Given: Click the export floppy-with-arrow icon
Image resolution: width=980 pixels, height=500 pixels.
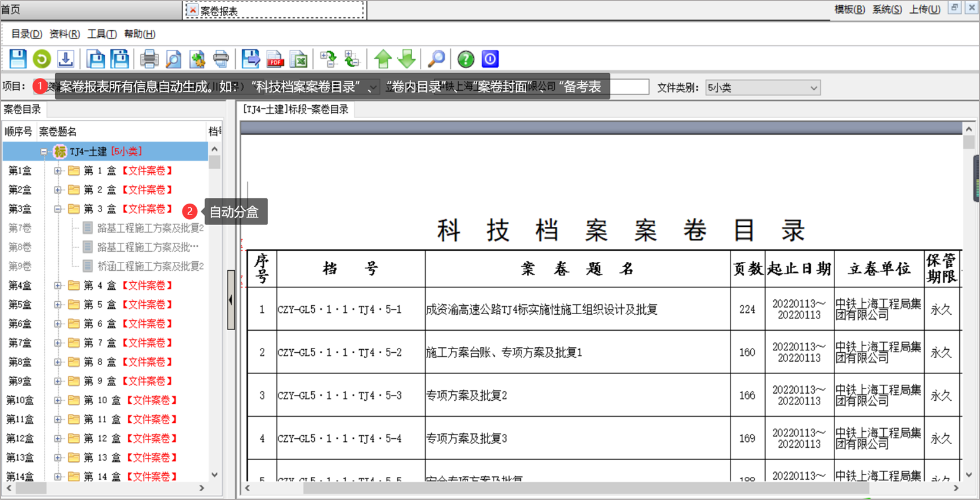Looking at the screenshot, I should [251, 59].
